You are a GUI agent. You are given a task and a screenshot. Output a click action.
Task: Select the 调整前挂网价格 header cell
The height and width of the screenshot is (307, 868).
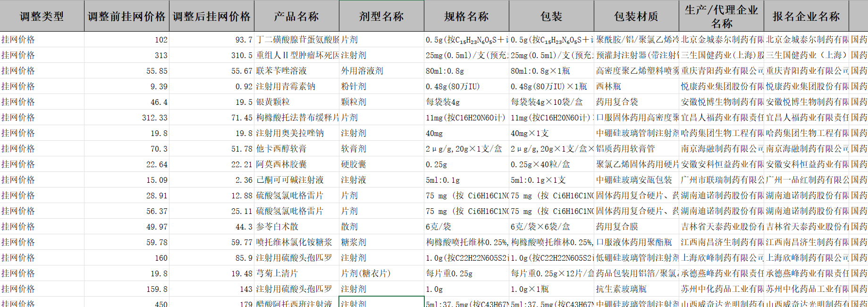point(126,17)
